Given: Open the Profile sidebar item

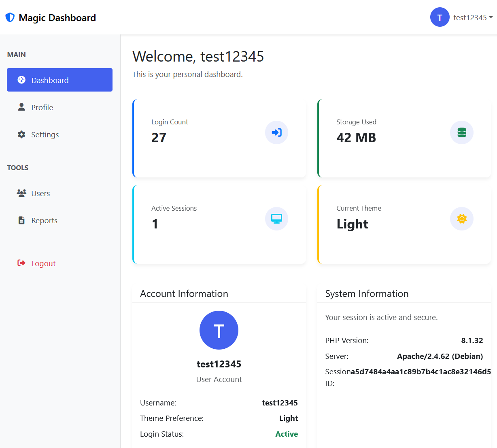Looking at the screenshot, I should pos(42,107).
